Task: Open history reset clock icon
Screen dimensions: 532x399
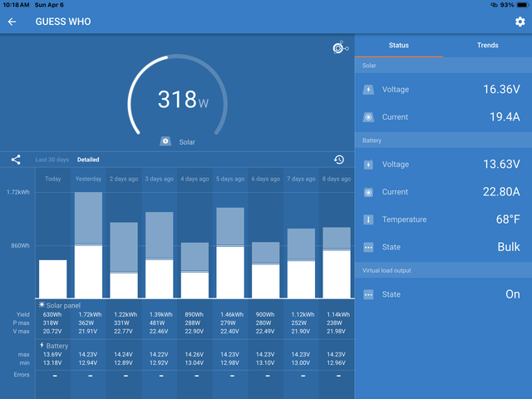Action: (x=339, y=160)
